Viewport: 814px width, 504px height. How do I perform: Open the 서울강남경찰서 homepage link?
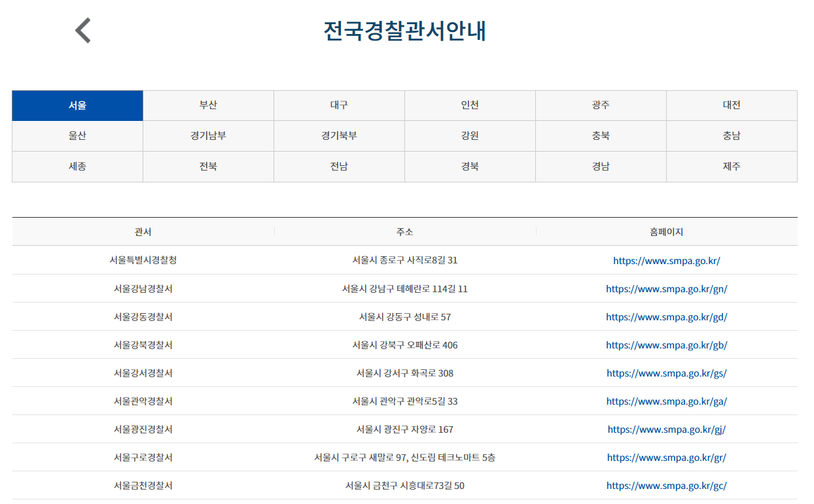666,288
